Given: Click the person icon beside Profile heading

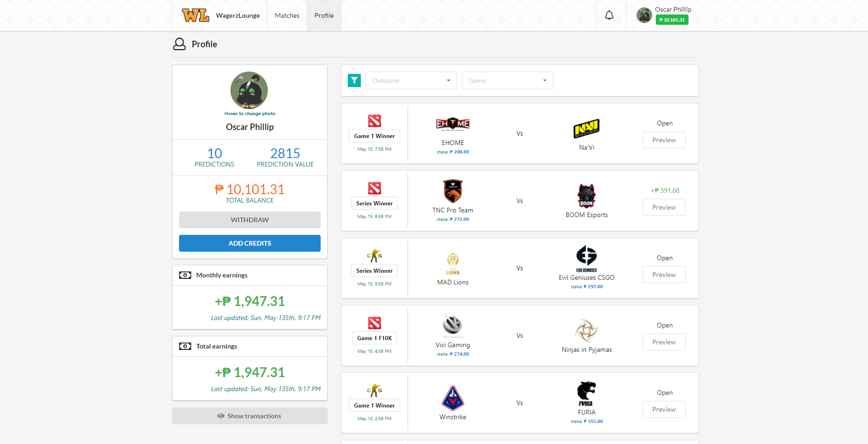Looking at the screenshot, I should [x=179, y=44].
